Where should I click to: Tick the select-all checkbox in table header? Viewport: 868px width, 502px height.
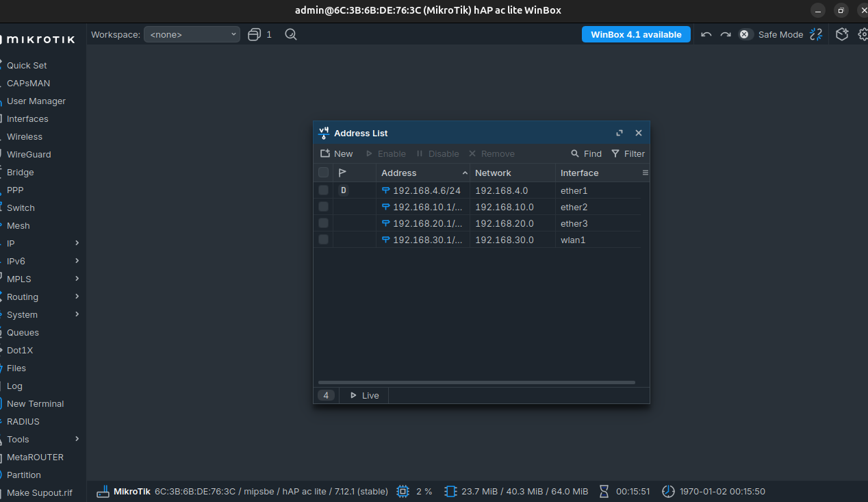tap(323, 173)
